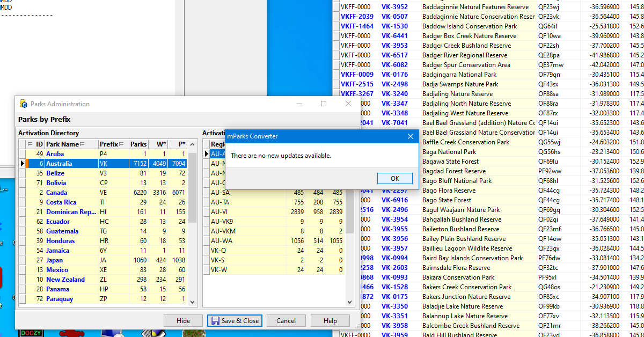Click Activation Directory vertical scrollbar thumb
Screen dimensions: 644x337
click(192, 188)
